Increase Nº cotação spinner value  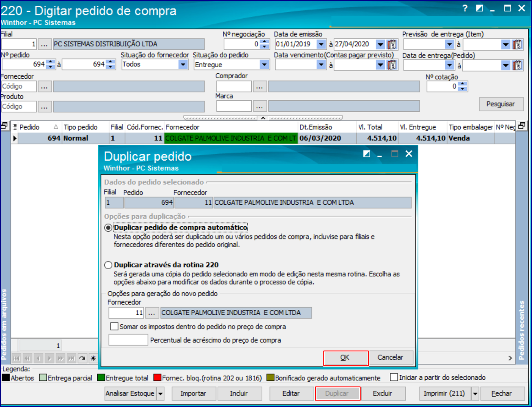point(463,84)
